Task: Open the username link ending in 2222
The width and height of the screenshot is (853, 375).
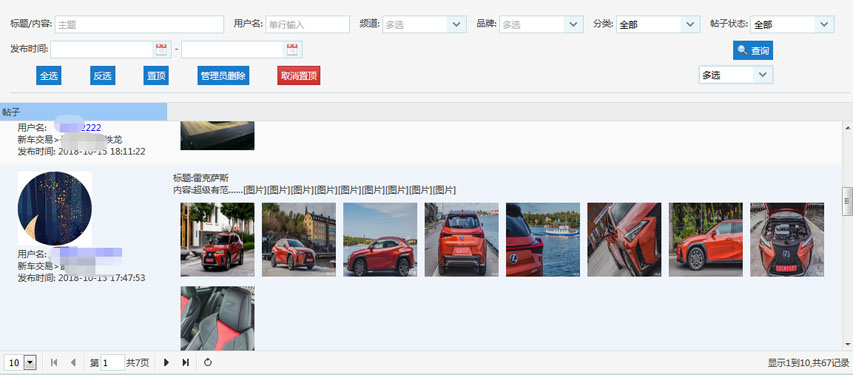Action: click(80, 127)
